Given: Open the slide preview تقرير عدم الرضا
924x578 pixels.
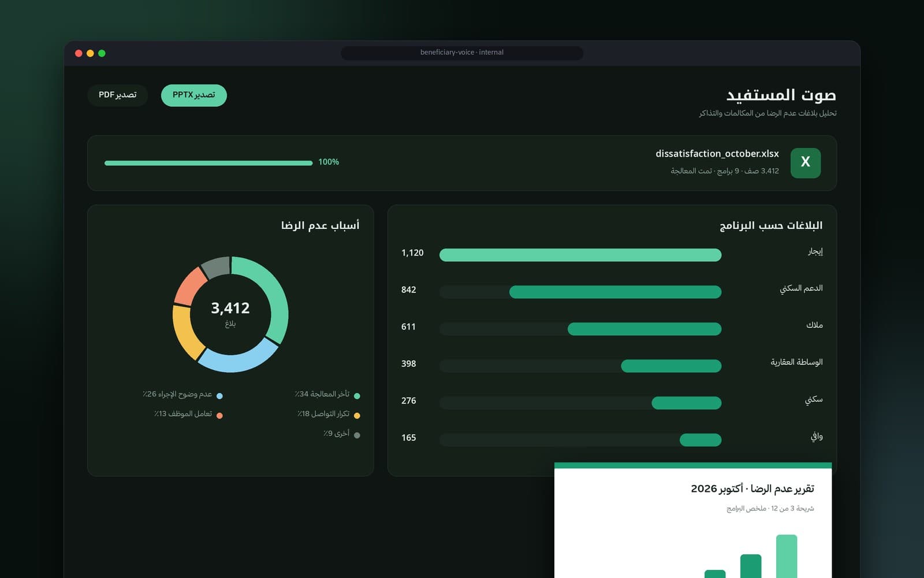Looking at the screenshot, I should pyautogui.click(x=693, y=520).
